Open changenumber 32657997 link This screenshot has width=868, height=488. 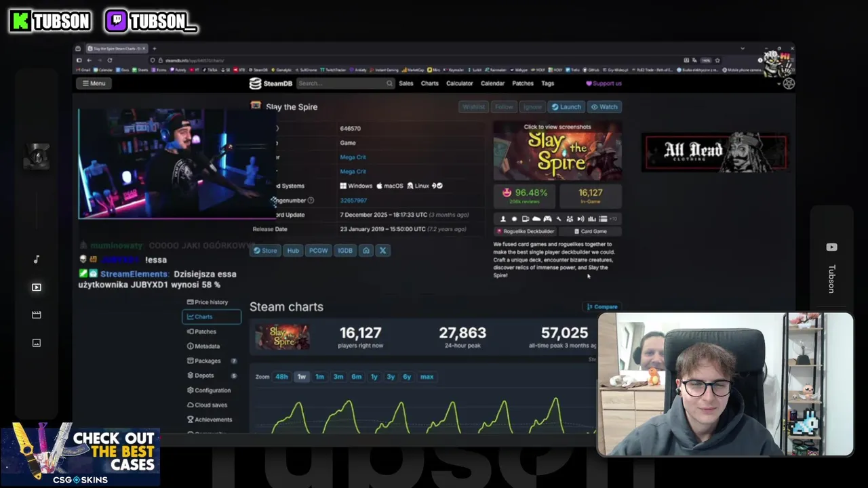[x=353, y=201]
